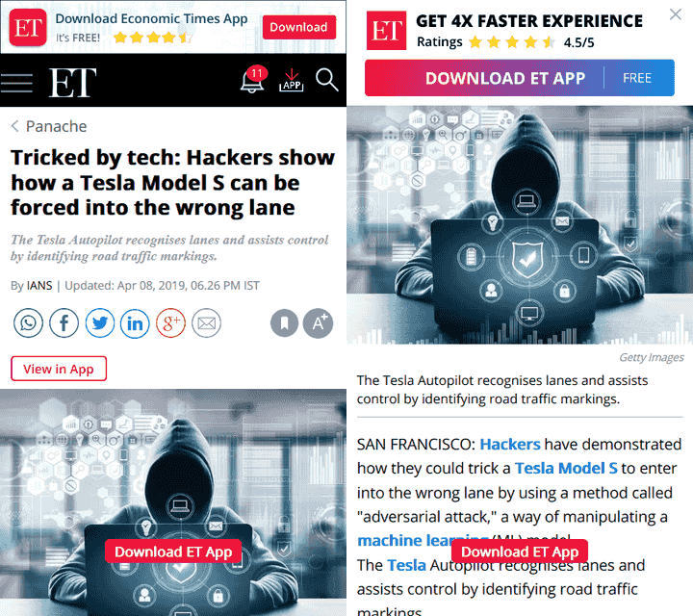Open the search magnifier icon
The image size is (693, 616).
click(326, 80)
